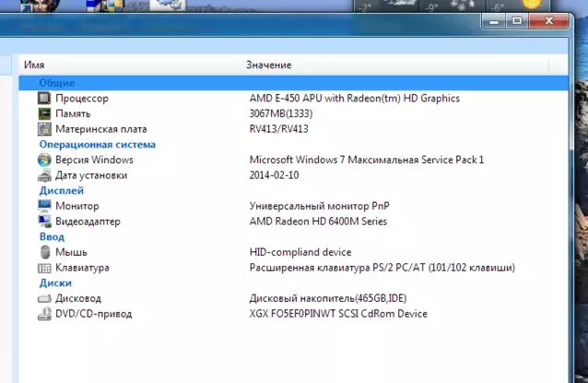The width and height of the screenshot is (588, 383).
Task: Select the DVD/CD-привод row label
Action: (93, 314)
